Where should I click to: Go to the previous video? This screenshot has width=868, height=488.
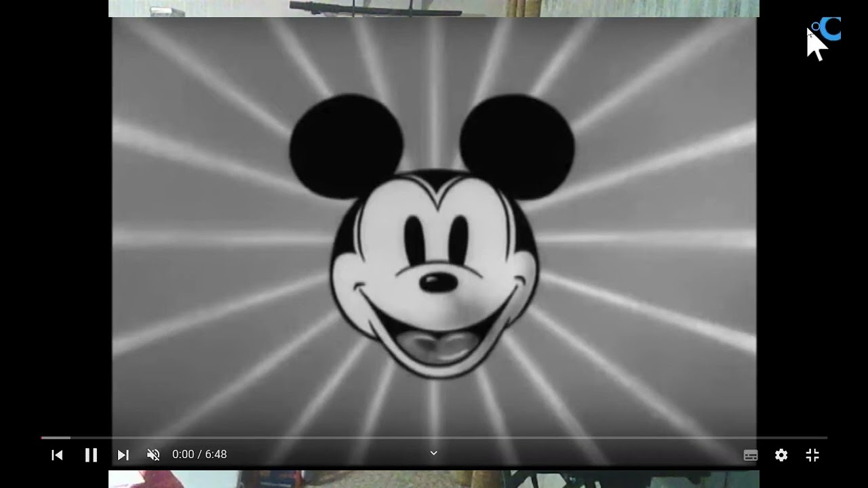pos(57,455)
